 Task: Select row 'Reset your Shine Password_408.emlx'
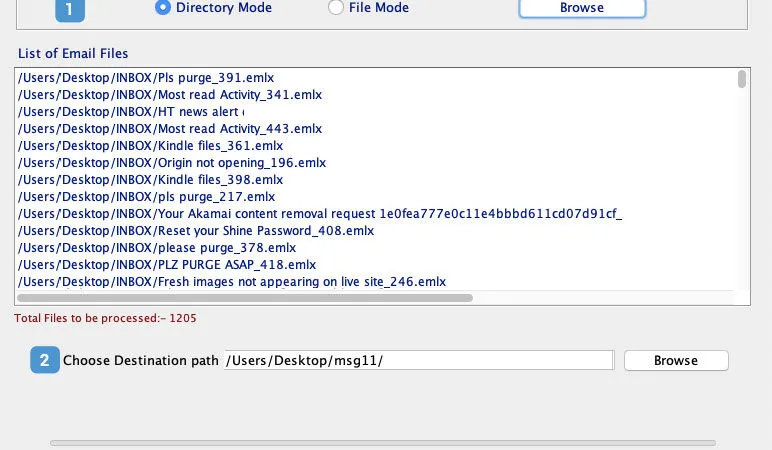[376, 230]
